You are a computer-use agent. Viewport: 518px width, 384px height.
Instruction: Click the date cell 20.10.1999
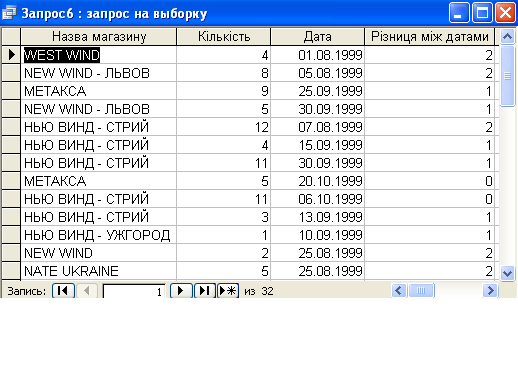317,181
